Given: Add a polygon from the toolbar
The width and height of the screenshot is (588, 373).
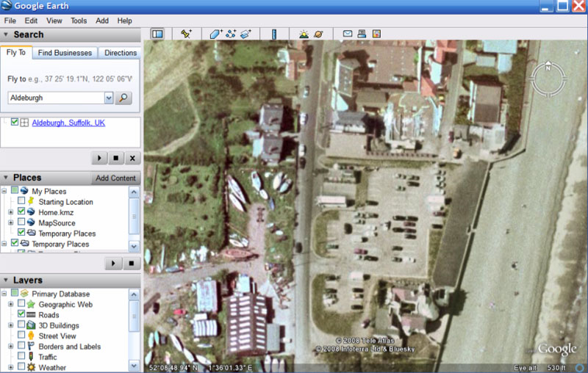Looking at the screenshot, I should point(216,34).
